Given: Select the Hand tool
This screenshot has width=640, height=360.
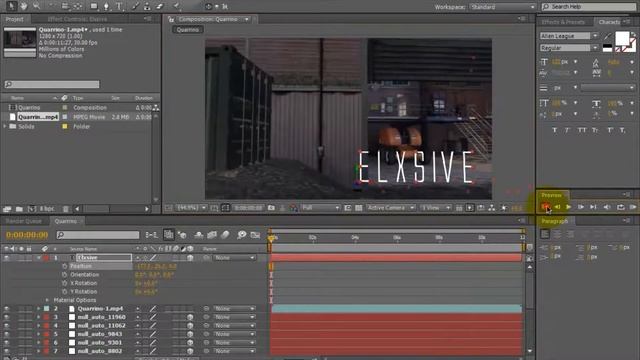Looking at the screenshot, I should coord(24,6).
